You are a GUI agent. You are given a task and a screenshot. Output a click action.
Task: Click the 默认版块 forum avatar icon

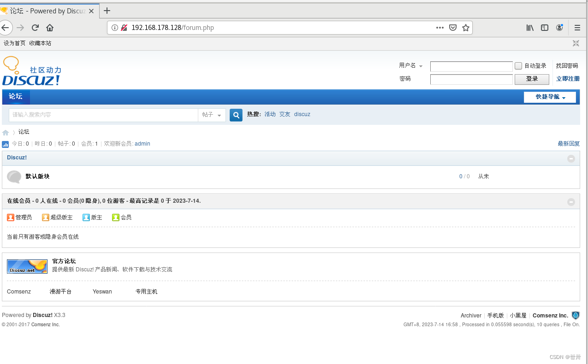coord(14,176)
